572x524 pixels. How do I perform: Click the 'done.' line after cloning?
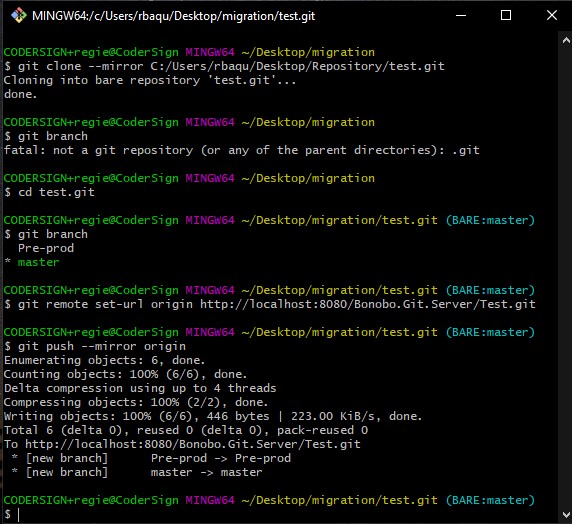[20, 95]
